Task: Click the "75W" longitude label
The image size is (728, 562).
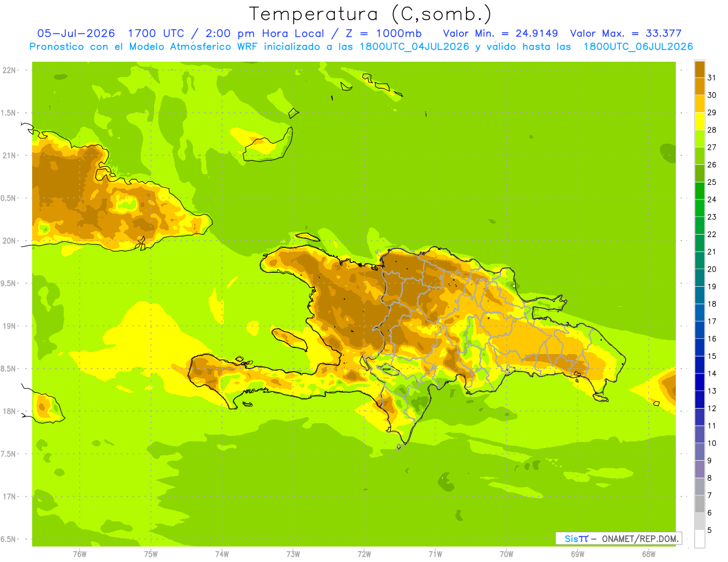Action: coord(151,554)
